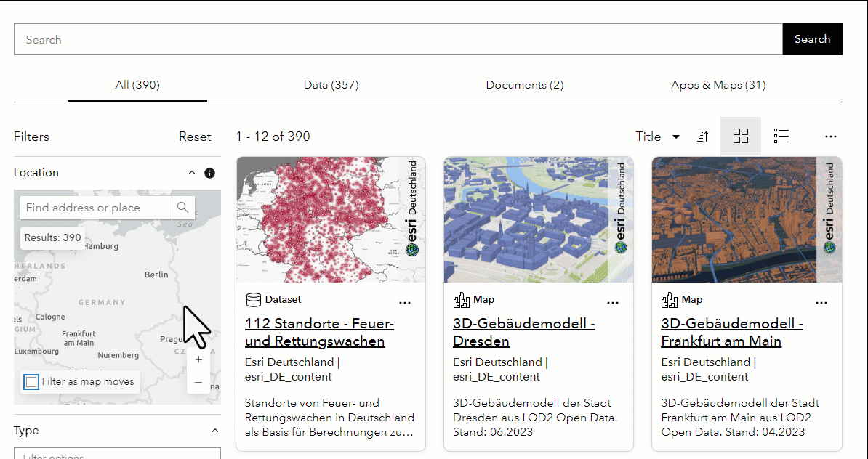Click the 112 Standorte red dots thumbnail
Screen dimensions: 868x459
331,219
